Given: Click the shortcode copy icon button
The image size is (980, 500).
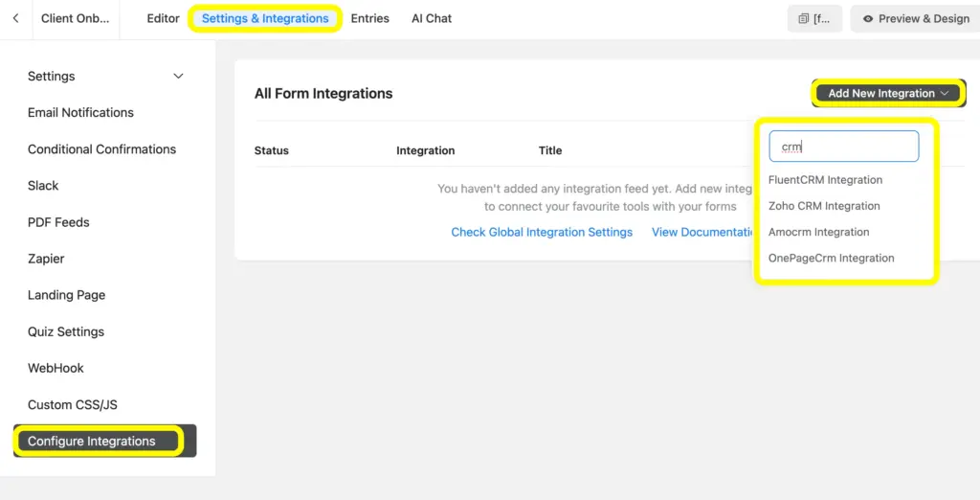Looking at the screenshot, I should tap(814, 19).
